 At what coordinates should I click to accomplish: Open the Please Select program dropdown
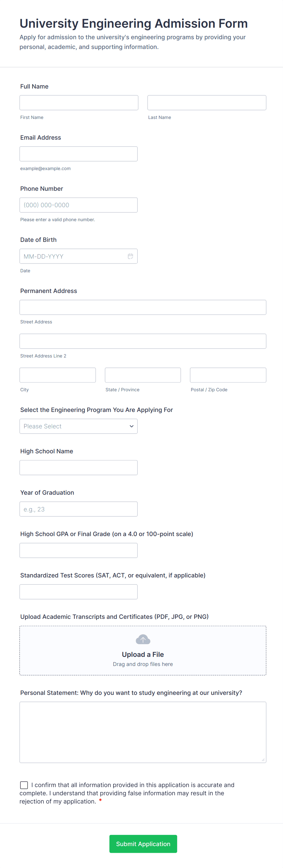point(79,426)
